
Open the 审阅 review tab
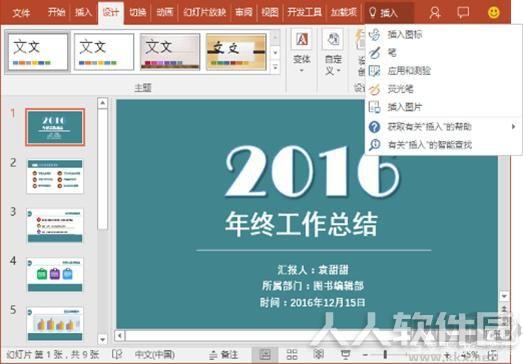pos(244,13)
